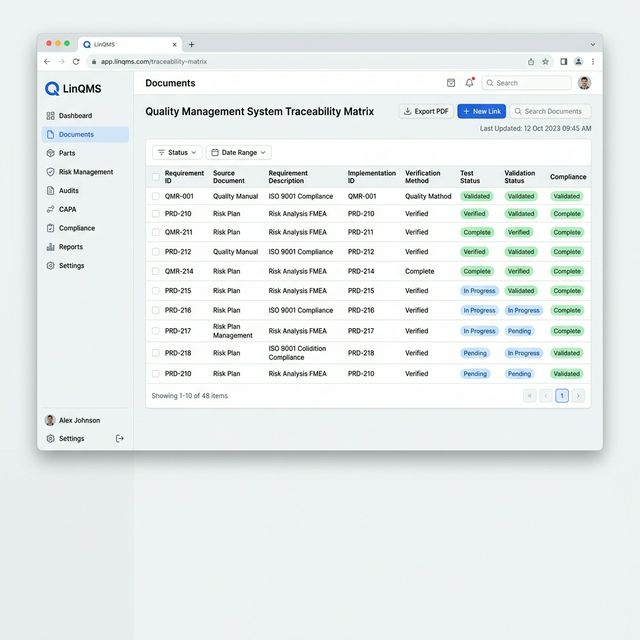The width and height of the screenshot is (640, 640).
Task: Open Compliance section in sidebar
Action: [x=75, y=228]
